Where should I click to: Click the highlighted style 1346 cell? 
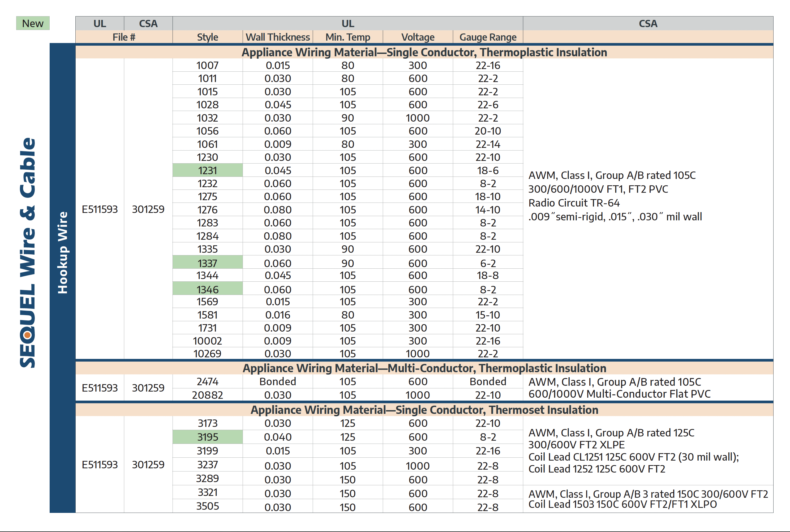207,289
